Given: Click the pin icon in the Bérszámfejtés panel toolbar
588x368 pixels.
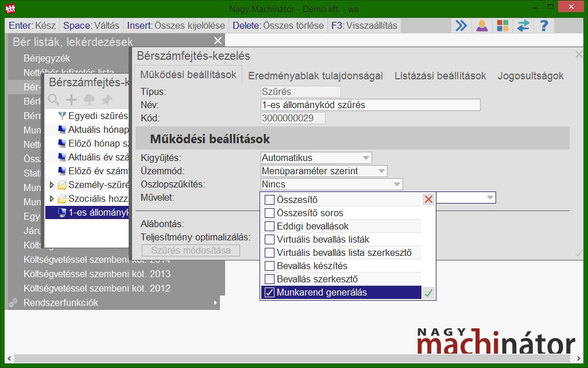Looking at the screenshot, I should click(106, 99).
